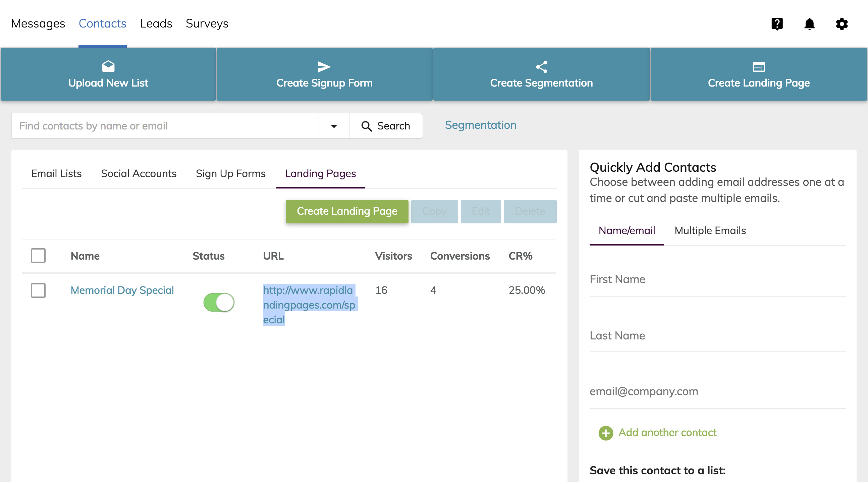The image size is (868, 484).
Task: Switch to the Email Lists tab
Action: pos(56,174)
